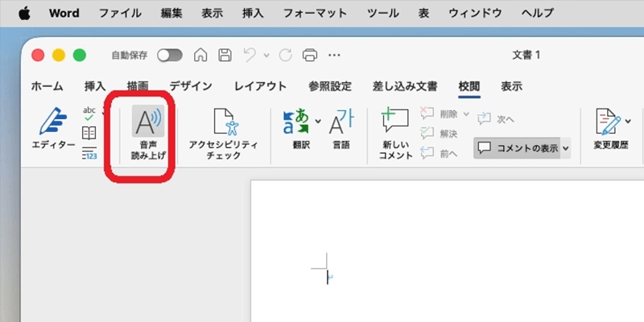This screenshot has height=322, width=644.
Task: Open the Layout (レイアウト) tab
Action: click(x=260, y=86)
